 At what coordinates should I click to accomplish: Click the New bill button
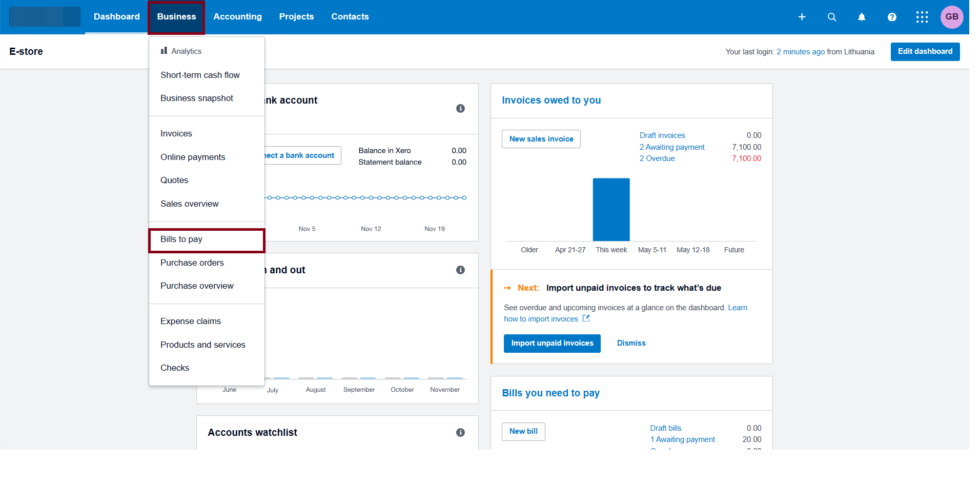(523, 431)
